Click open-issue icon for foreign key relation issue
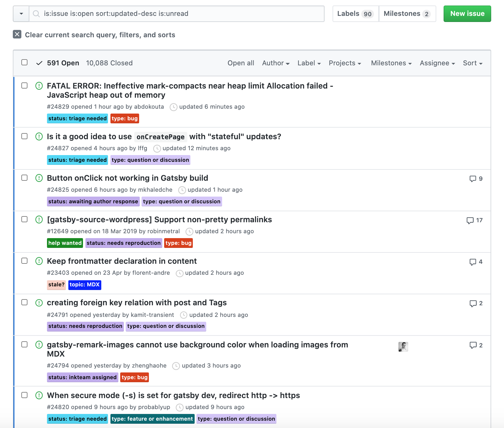 39,303
